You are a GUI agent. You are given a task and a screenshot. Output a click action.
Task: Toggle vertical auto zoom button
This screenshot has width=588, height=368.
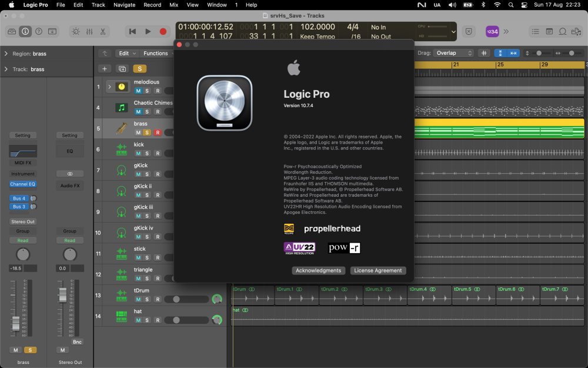pos(500,54)
